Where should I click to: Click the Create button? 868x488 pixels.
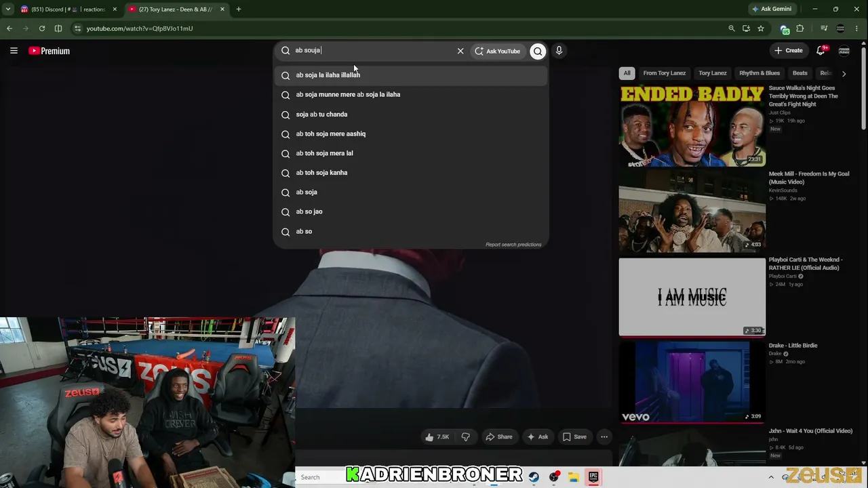point(789,51)
